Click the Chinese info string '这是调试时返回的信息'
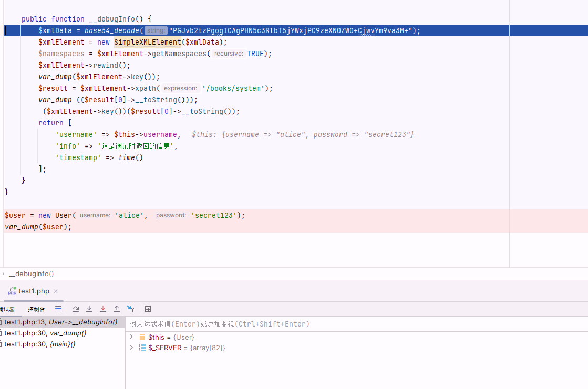 point(136,146)
